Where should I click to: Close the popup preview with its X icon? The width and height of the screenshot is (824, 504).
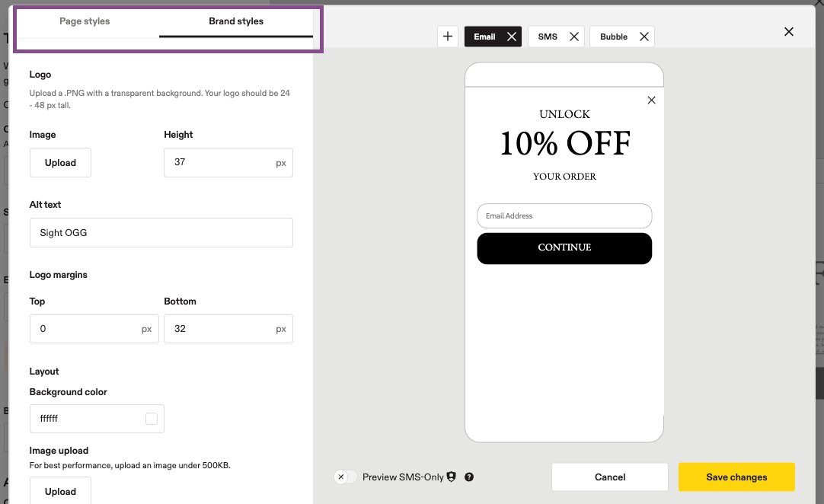tap(651, 100)
